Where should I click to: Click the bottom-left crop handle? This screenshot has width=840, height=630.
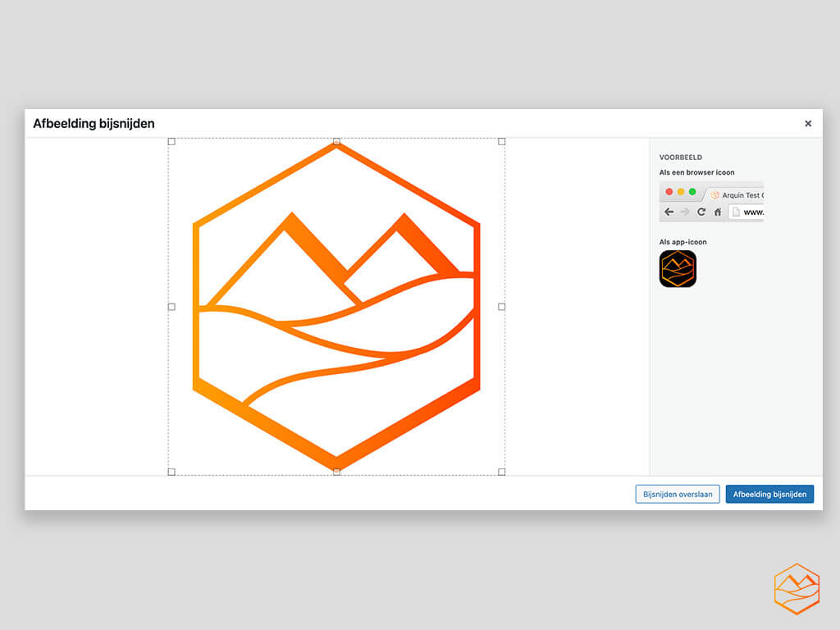171,472
